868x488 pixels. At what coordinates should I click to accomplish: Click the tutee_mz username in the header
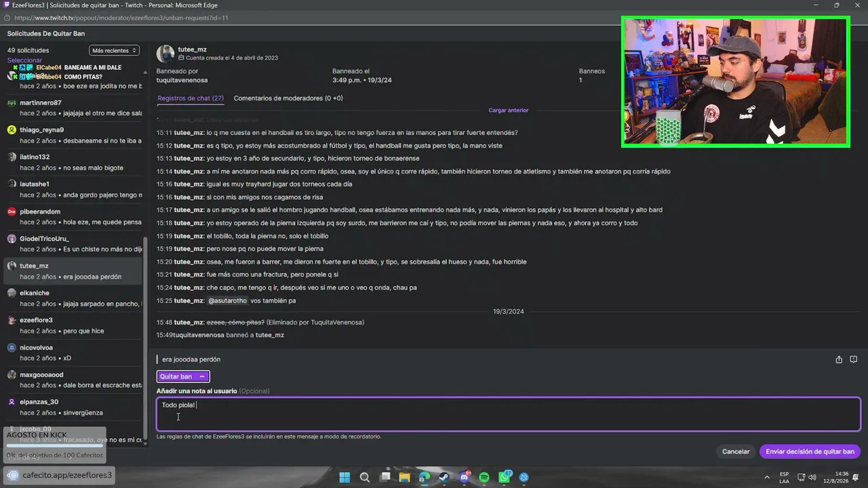click(193, 49)
